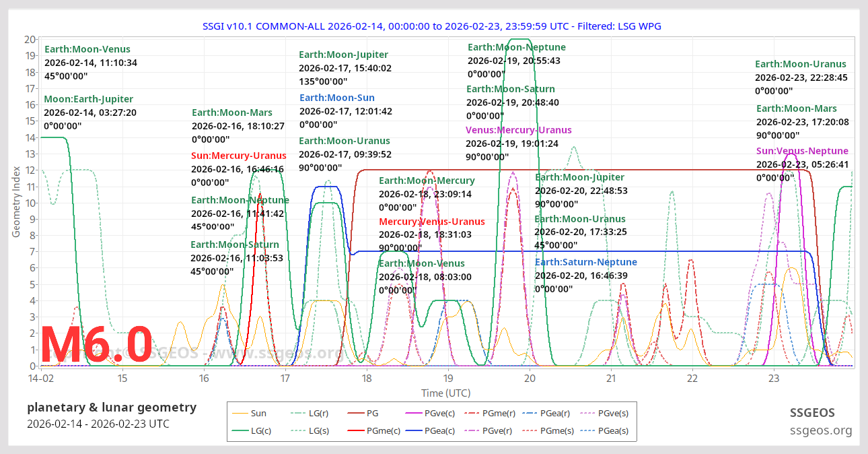Viewport: 868px width, 454px height.
Task: Toggle the PGea(r) series visibility
Action: [x=530, y=412]
